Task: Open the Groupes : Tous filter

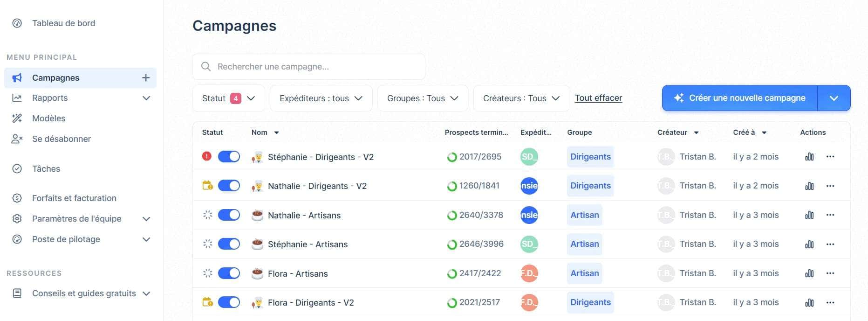Action: [423, 98]
